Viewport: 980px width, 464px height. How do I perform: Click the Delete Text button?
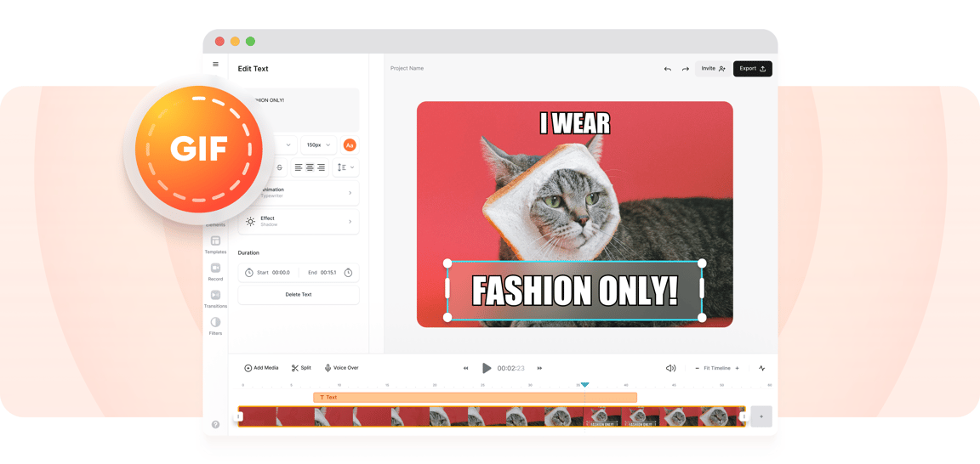[299, 295]
